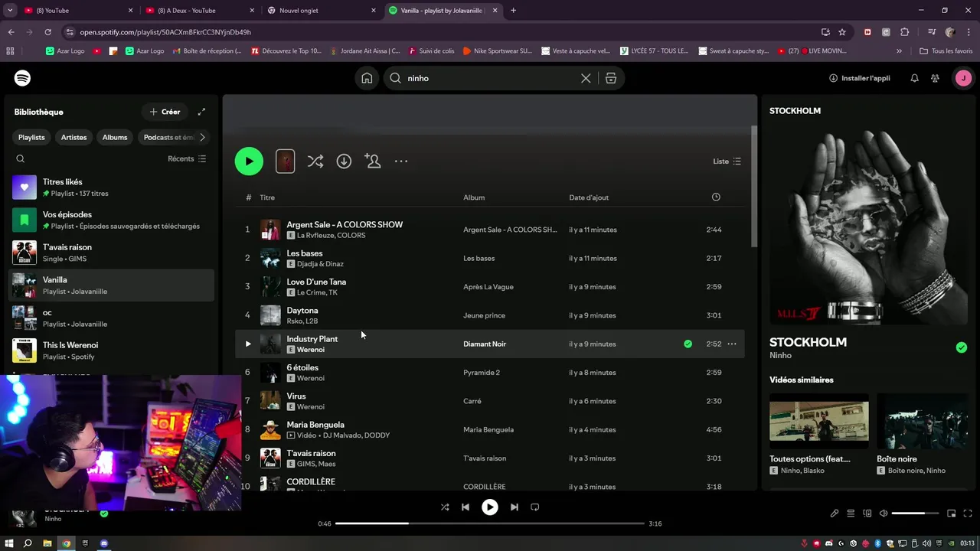980x551 pixels.
Task: Toggle saved checkmark beside STOCKHOLM title
Action: (x=962, y=347)
